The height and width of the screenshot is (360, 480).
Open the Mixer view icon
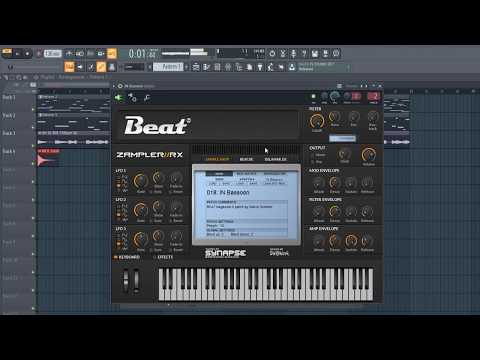click(228, 67)
